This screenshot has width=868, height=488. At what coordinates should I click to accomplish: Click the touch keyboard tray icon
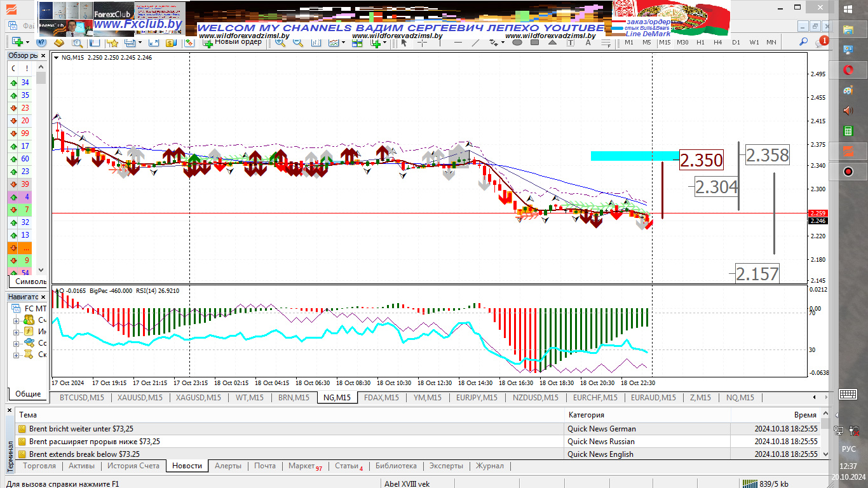click(848, 394)
